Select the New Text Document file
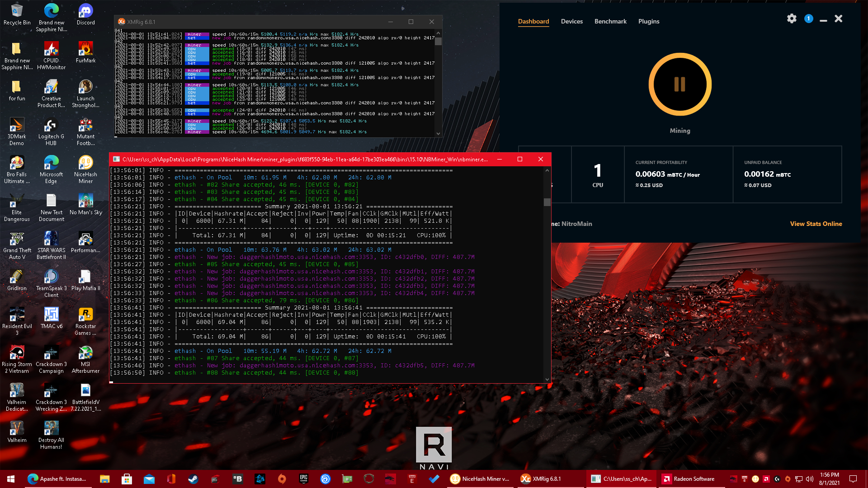Screen dimensions: 868x488 click(x=51, y=208)
